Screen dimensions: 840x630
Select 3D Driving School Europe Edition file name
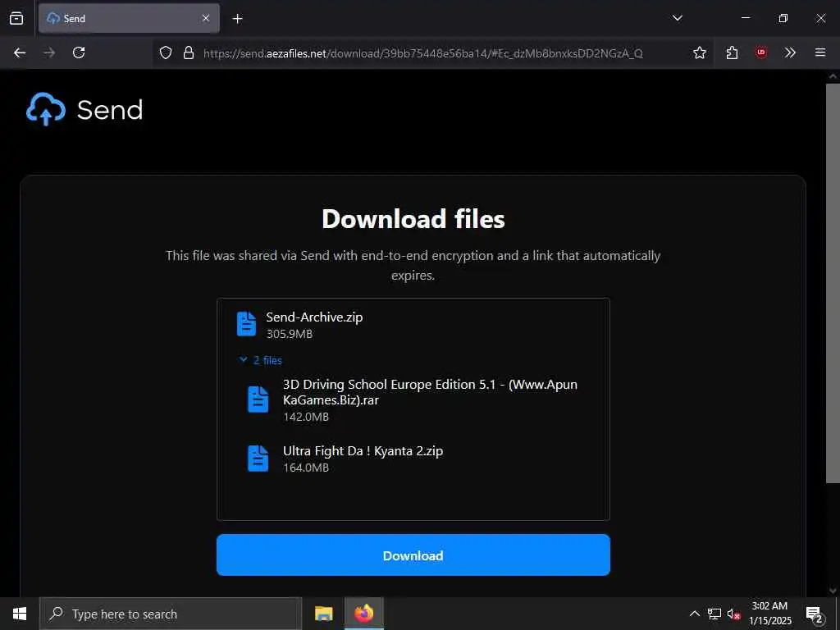coord(430,392)
